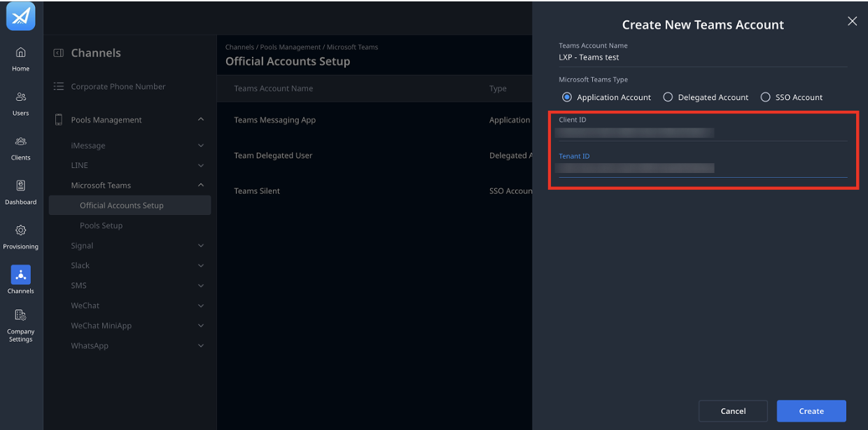Click the Channels breadcrumb link
This screenshot has width=868, height=430.
[239, 47]
